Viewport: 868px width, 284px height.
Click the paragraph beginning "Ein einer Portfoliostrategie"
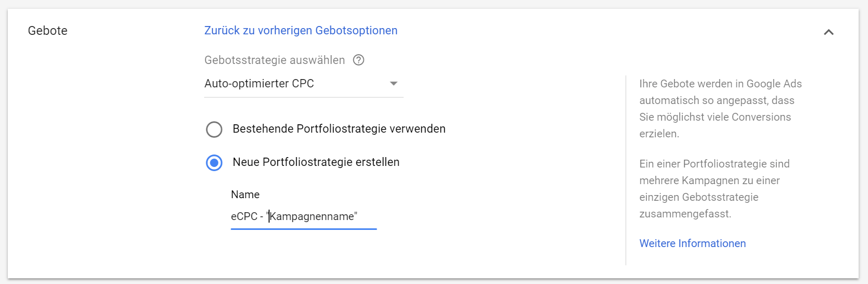[714, 189]
